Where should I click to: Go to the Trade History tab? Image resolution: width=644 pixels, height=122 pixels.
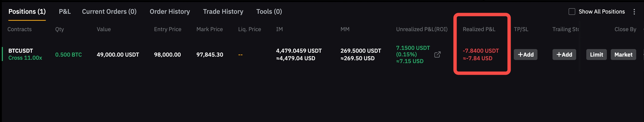coord(223,12)
